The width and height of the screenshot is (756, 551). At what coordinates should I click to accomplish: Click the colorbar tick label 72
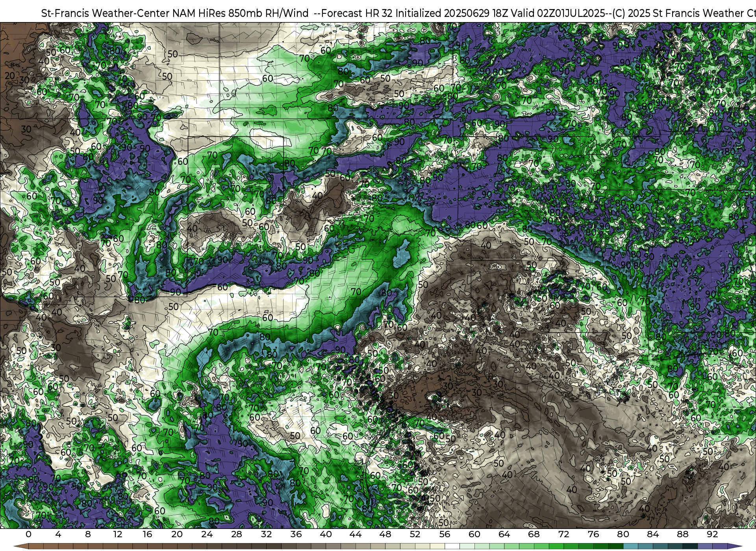[x=563, y=534]
